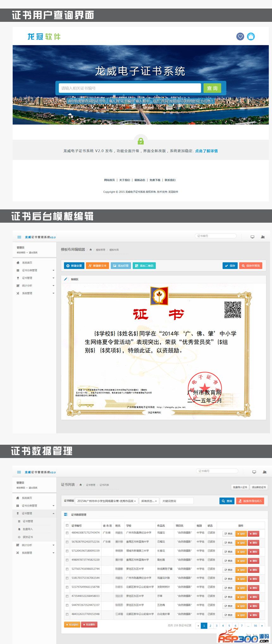Click the monitor icon in certificate list header

pyautogui.click(x=254, y=472)
